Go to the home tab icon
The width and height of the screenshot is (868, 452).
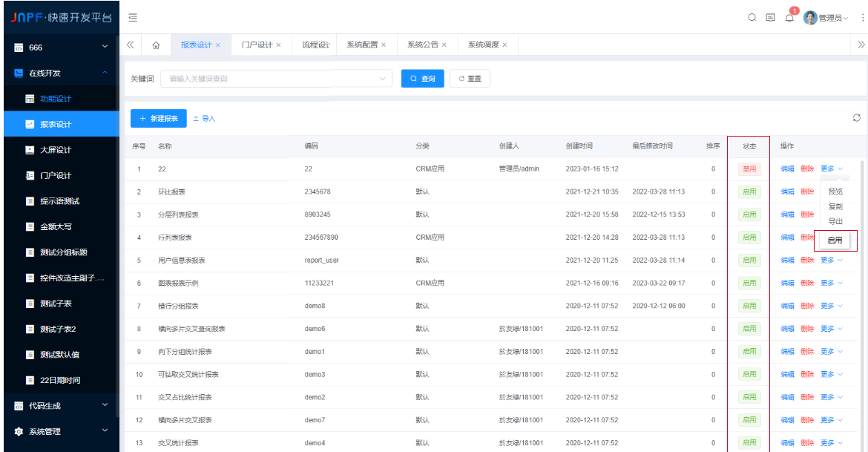pyautogui.click(x=156, y=45)
